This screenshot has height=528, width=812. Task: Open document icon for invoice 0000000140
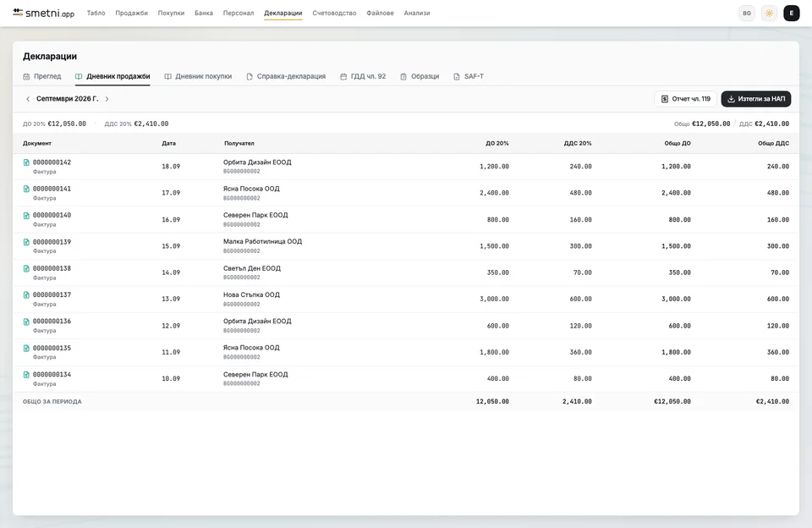pyautogui.click(x=26, y=216)
